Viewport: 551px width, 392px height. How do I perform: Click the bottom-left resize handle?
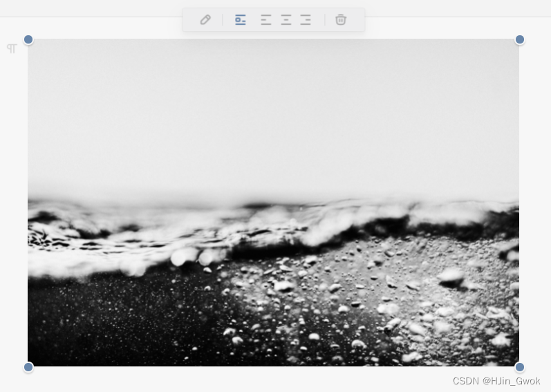coord(28,367)
